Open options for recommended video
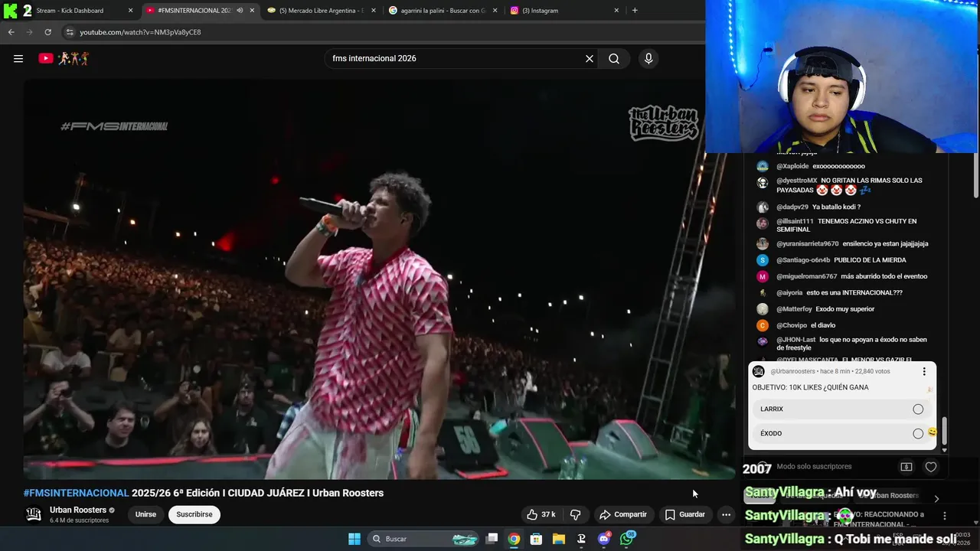Viewport: 980px width, 551px height. point(945,516)
